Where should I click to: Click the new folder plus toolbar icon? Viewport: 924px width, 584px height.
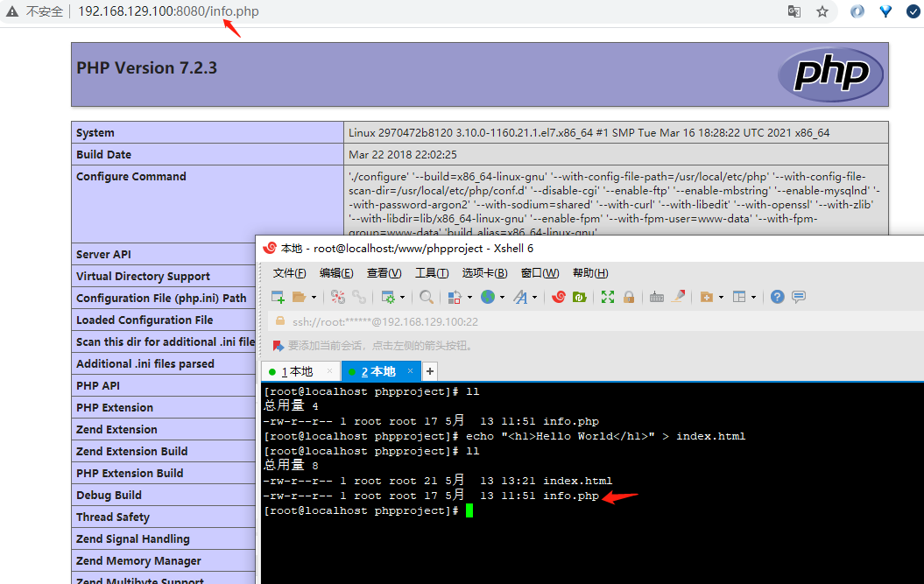point(707,297)
